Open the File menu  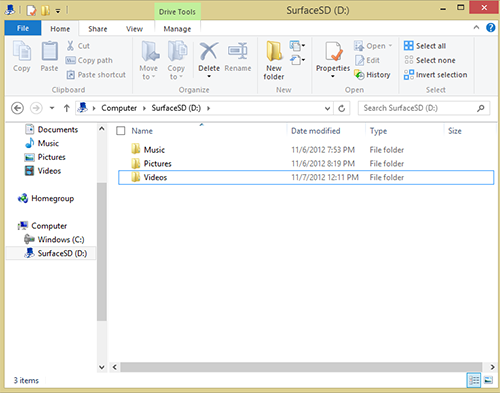click(23, 28)
